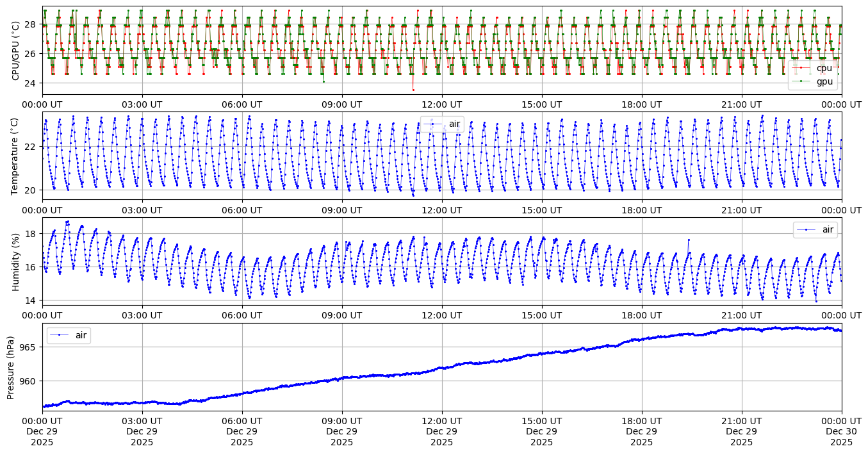
Task: Click the 12:00 UT tick under pressure plot
Action: pos(441,423)
